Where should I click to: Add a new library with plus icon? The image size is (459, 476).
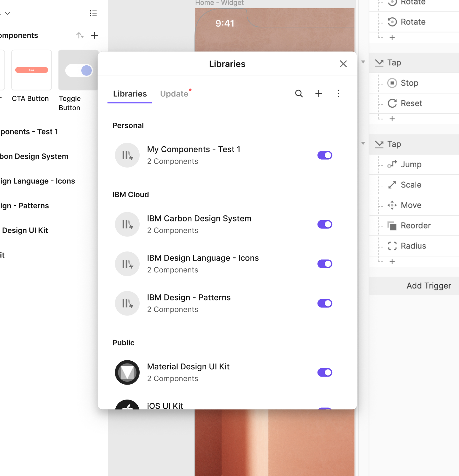pyautogui.click(x=318, y=94)
